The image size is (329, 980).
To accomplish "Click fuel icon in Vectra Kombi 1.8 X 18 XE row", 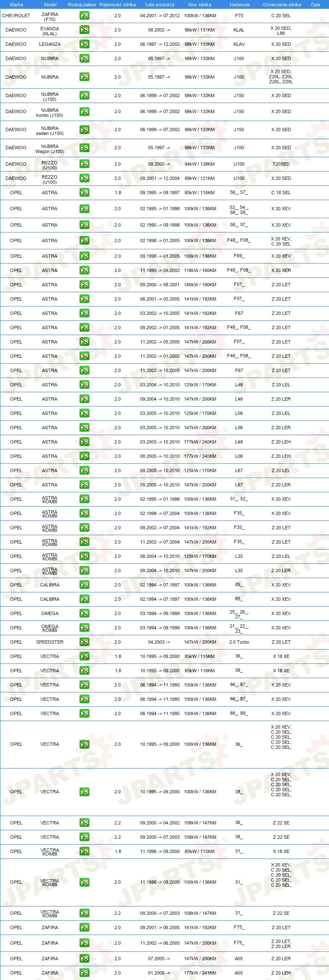I will pyautogui.click(x=84, y=851).
